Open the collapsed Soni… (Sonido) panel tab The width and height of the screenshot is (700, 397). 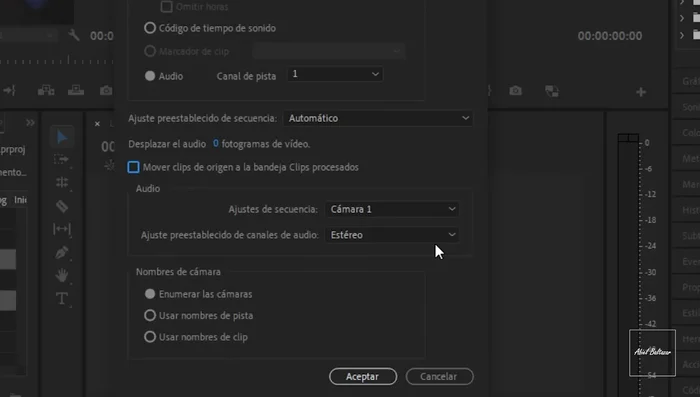(x=690, y=107)
